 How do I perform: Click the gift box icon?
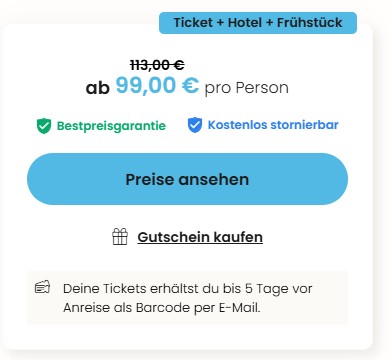(x=120, y=237)
